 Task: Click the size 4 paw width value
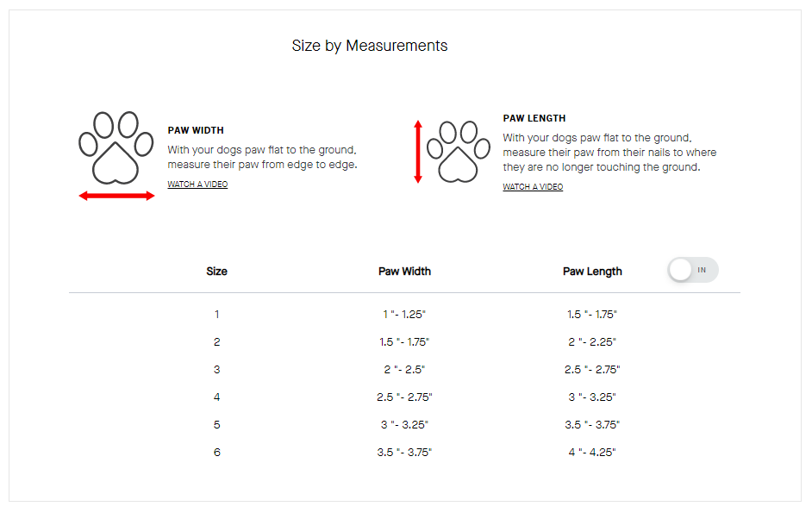coord(404,397)
